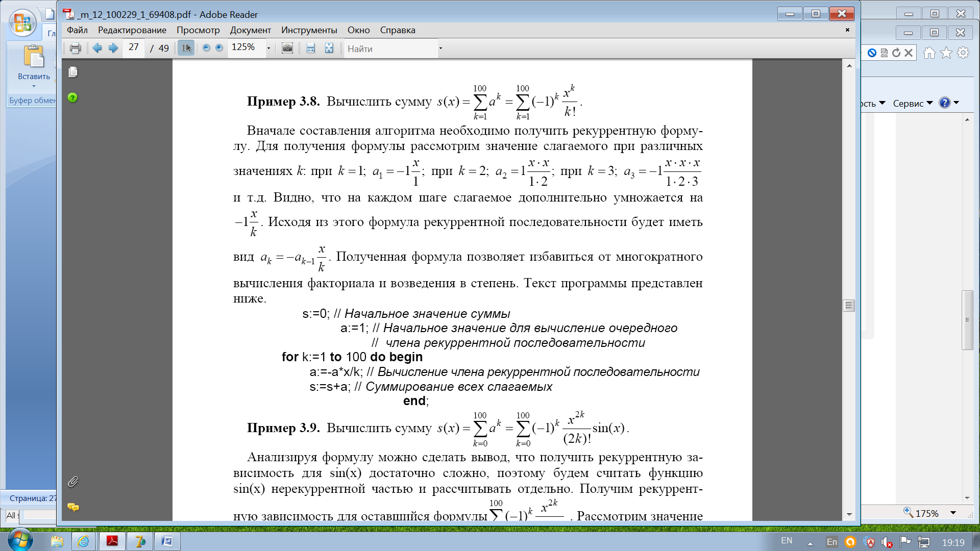Open Action Center flag tray icon
980x551 pixels.
[905, 542]
